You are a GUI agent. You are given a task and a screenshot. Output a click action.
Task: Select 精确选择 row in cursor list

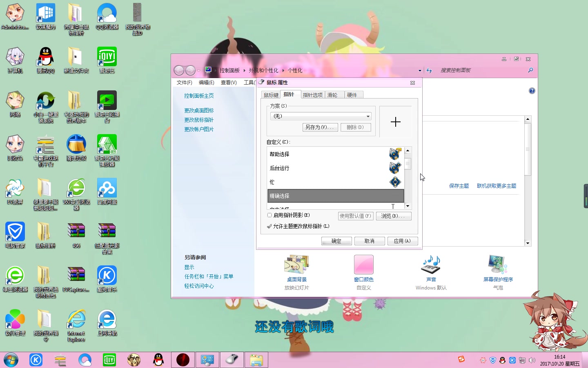coord(336,196)
